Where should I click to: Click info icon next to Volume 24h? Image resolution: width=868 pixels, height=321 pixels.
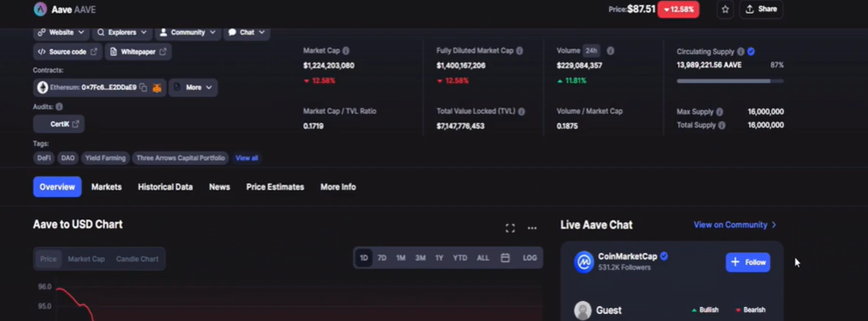coord(610,51)
